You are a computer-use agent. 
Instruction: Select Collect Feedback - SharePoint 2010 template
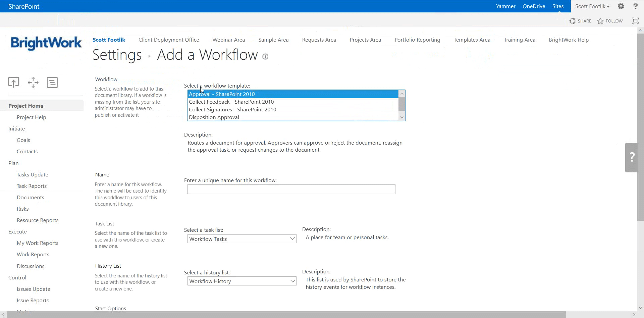pyautogui.click(x=231, y=102)
